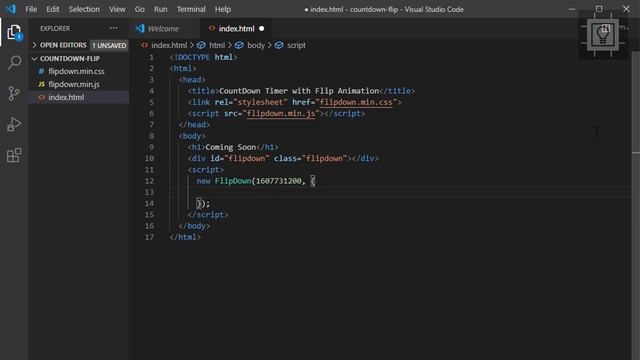Screen dimensions: 640x360
Task: Click the closing </html> tag on line 17
Action: click(x=185, y=237)
